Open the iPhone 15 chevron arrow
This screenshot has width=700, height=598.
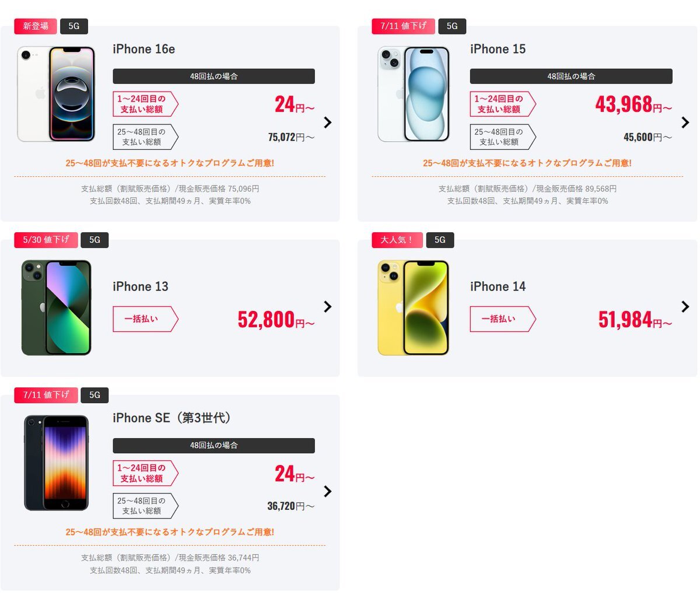[x=685, y=122]
